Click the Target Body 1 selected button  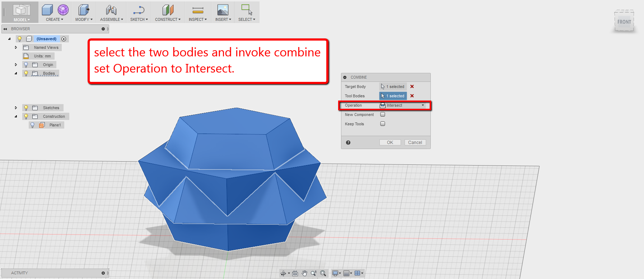coord(393,87)
